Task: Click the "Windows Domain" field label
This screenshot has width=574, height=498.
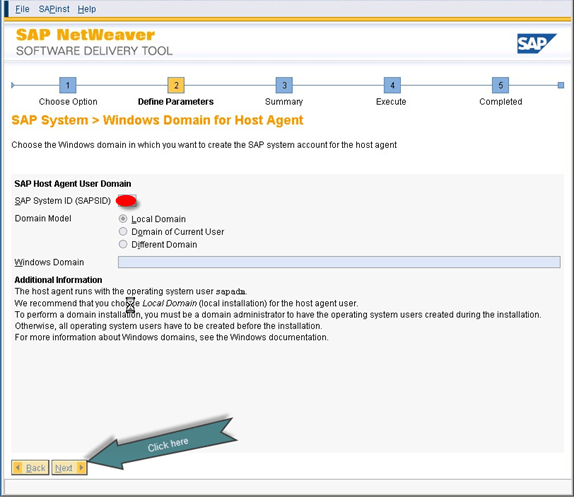Action: click(49, 263)
